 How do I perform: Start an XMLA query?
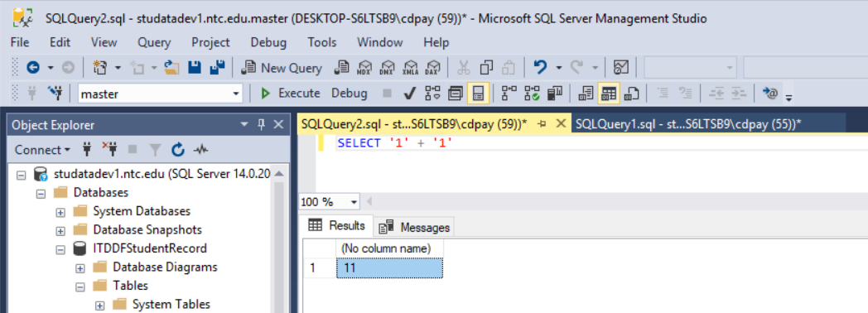[410, 68]
